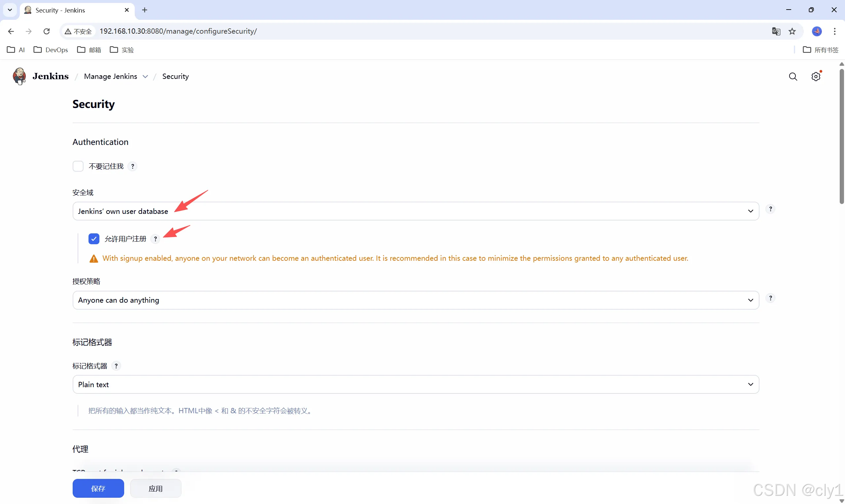
Task: Click the 保存 save button
Action: (x=98, y=488)
